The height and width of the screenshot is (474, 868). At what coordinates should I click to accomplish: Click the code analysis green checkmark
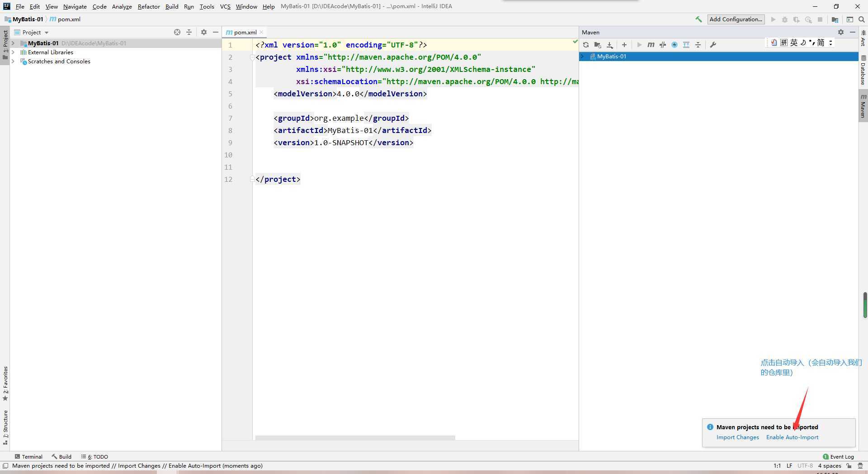[575, 42]
